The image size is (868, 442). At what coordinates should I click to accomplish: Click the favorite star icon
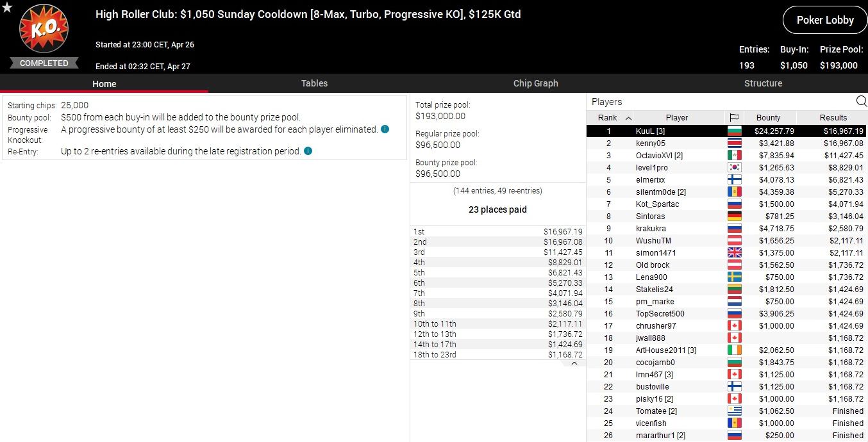[7, 8]
